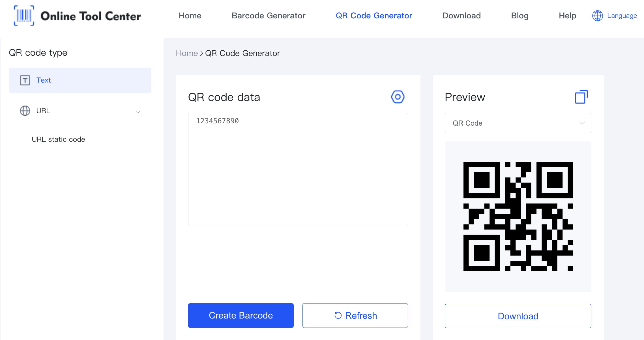Click the Download button in Preview
The height and width of the screenshot is (340, 644).
click(x=518, y=316)
